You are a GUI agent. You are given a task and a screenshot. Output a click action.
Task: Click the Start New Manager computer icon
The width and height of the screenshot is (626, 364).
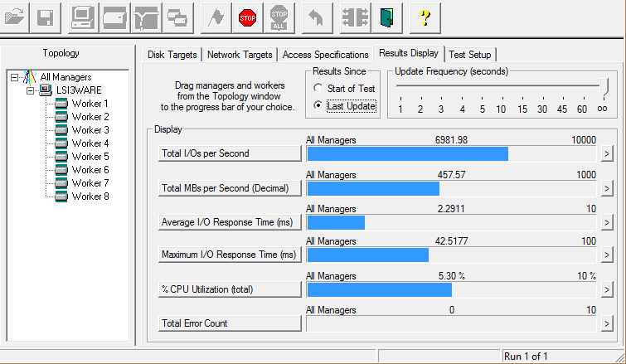[82, 17]
